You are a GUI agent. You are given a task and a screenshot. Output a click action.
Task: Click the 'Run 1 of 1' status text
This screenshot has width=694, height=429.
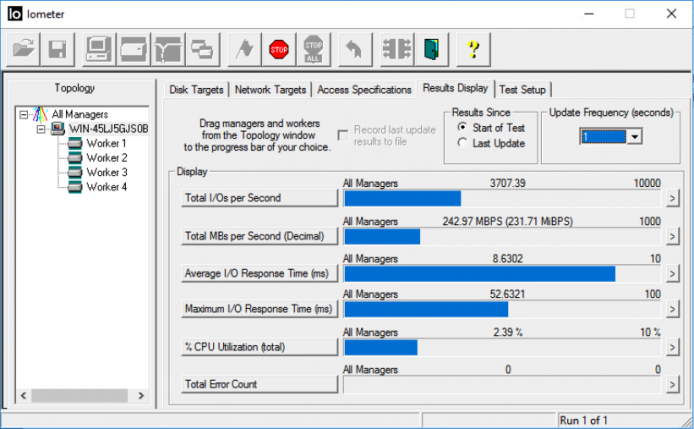(583, 420)
